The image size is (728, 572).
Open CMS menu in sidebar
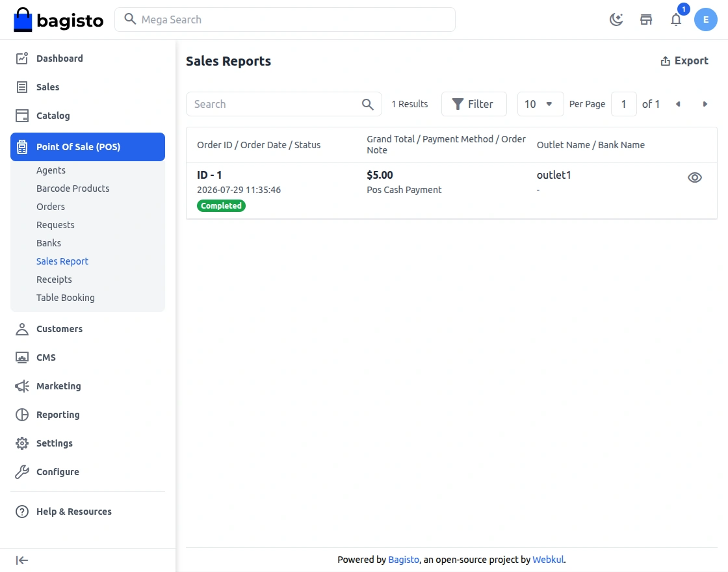(88, 357)
